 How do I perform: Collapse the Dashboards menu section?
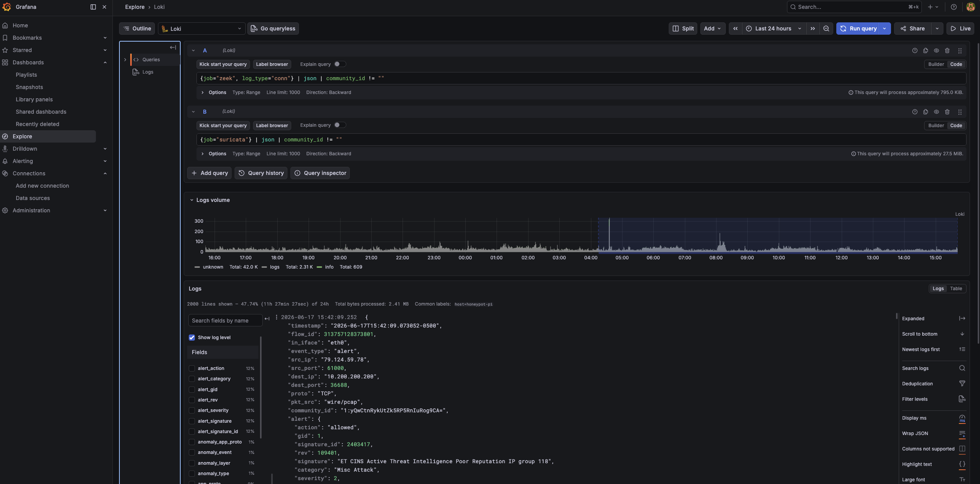tap(105, 62)
